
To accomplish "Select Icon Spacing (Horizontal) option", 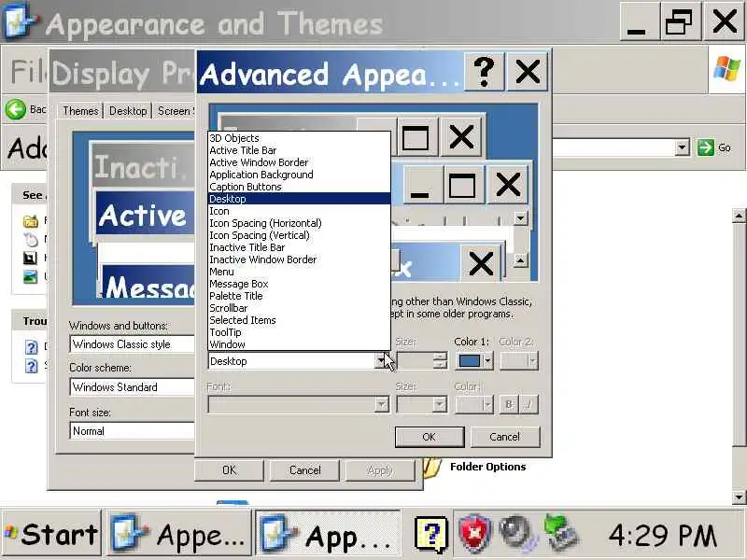I will (299, 223).
